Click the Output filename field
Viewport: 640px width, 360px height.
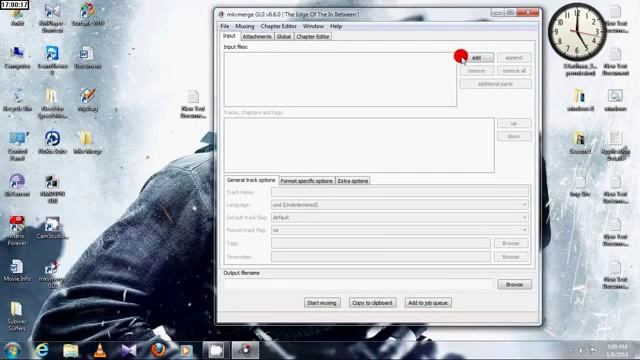pyautogui.click(x=359, y=284)
